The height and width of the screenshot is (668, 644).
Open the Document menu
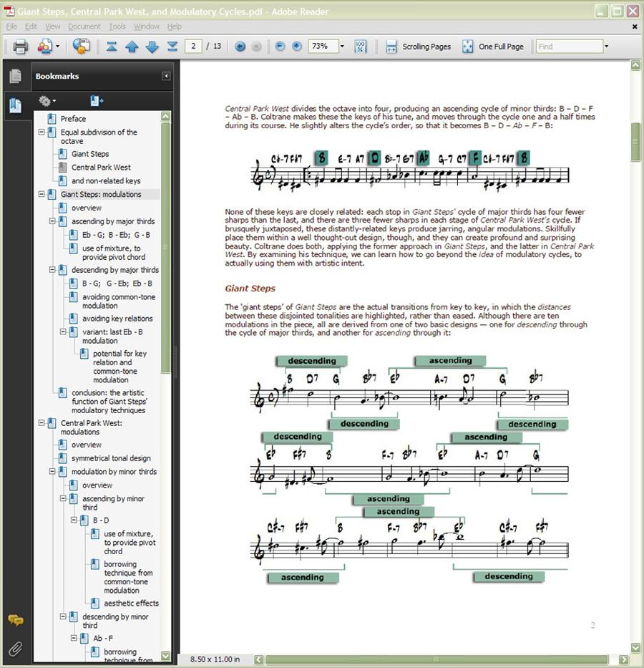84,26
